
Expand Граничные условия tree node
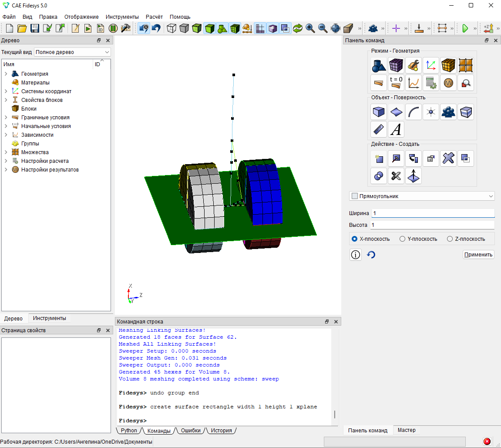[x=6, y=117]
